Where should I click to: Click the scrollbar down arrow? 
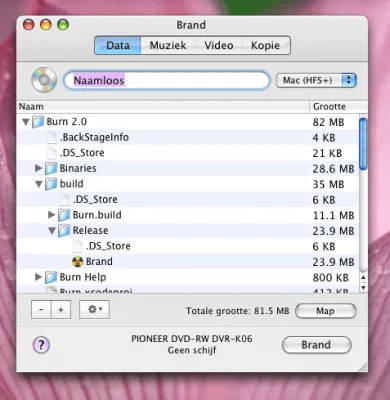click(x=363, y=287)
